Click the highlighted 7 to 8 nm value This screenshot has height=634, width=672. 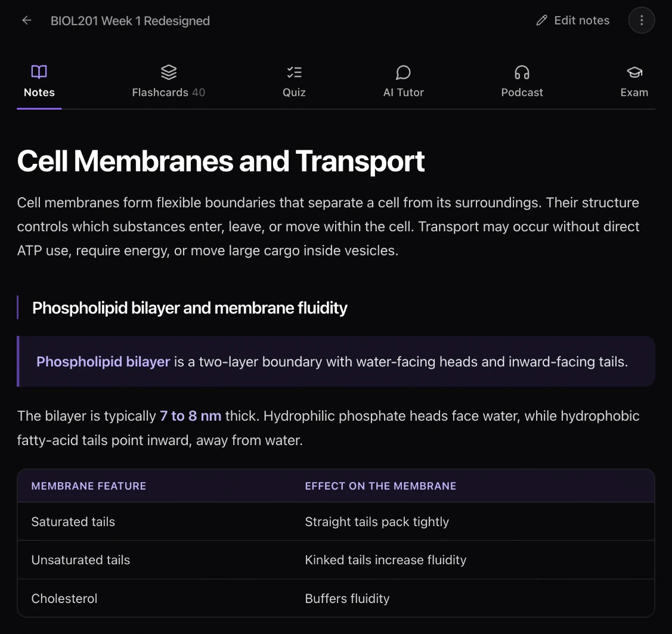191,415
